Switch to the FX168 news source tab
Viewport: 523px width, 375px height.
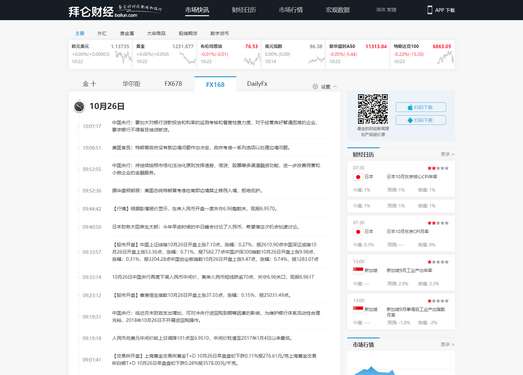click(x=215, y=84)
